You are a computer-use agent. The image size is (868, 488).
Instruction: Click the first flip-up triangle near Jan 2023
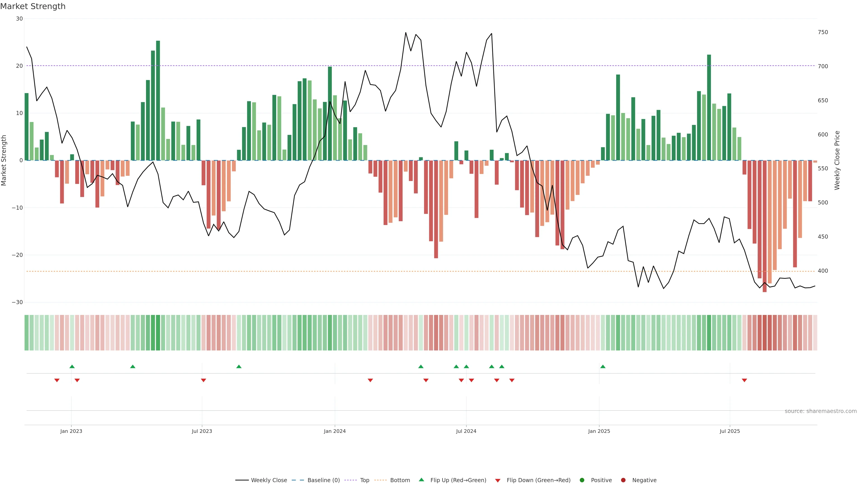tap(72, 366)
